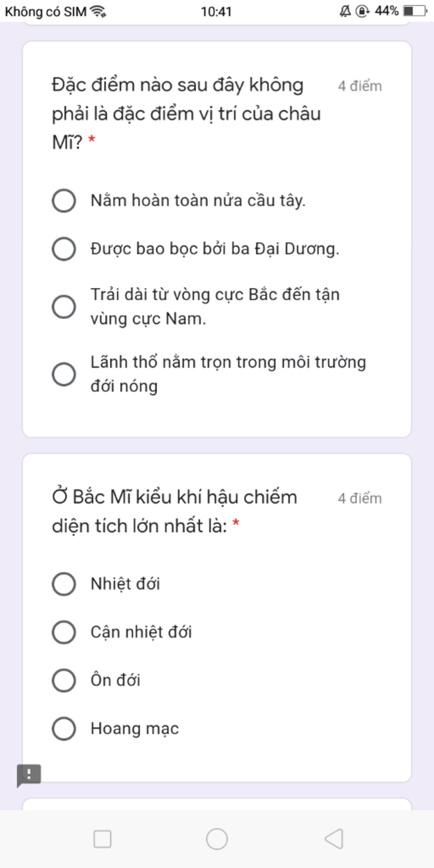Tap the Wi-Fi signal status icon
Image resolution: width=434 pixels, height=868 pixels.
[99, 11]
